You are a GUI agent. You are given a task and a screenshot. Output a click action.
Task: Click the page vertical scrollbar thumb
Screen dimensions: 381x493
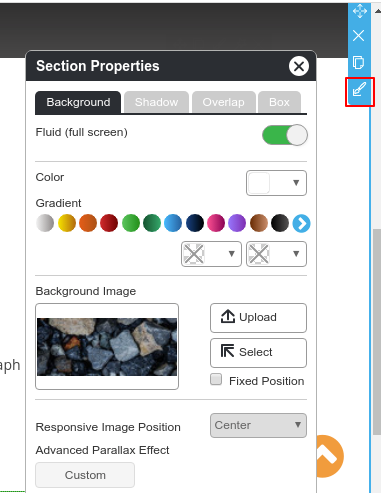[x=377, y=332]
